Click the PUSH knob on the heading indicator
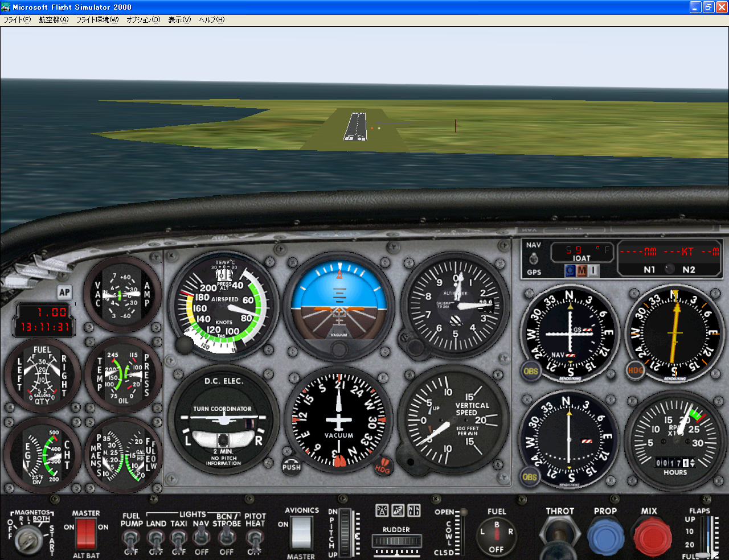The image size is (729, 560). pyautogui.click(x=291, y=466)
